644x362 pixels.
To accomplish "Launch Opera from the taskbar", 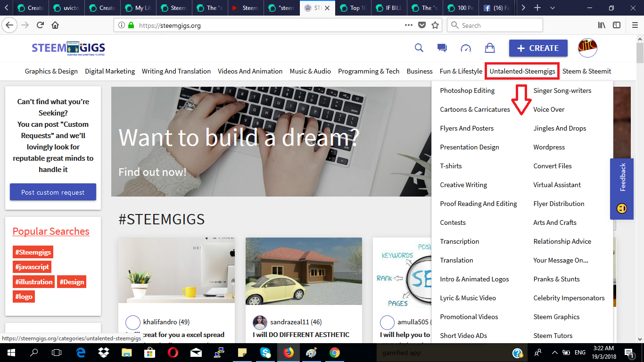I will (x=173, y=352).
